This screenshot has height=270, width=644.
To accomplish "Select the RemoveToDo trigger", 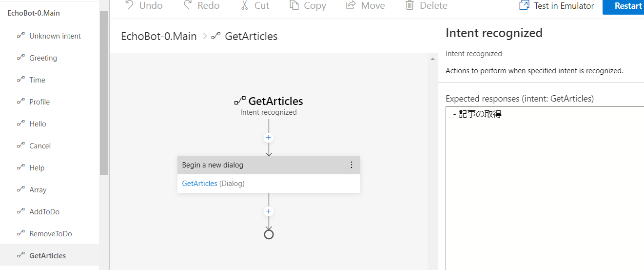I will coord(51,234).
